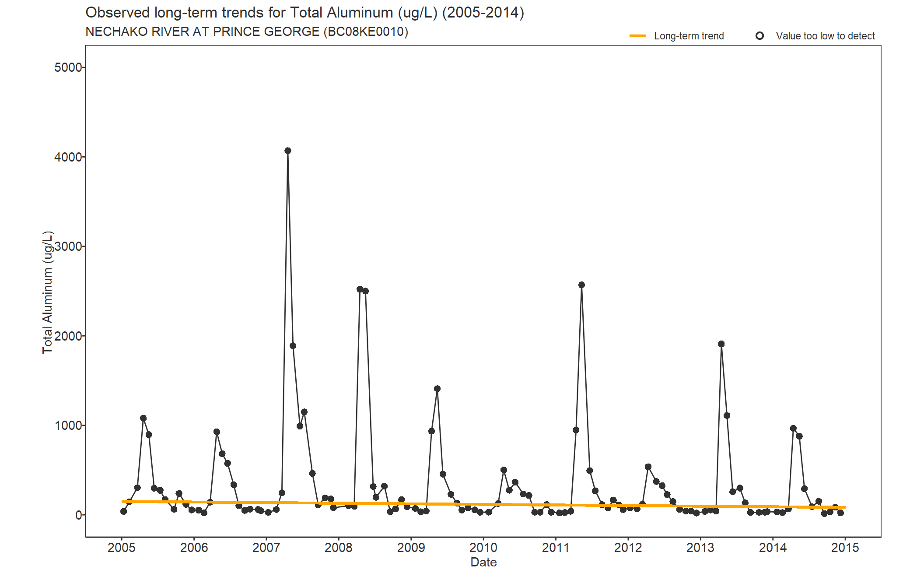Click the x-axis label '2014'
The image size is (924, 573).
(773, 548)
